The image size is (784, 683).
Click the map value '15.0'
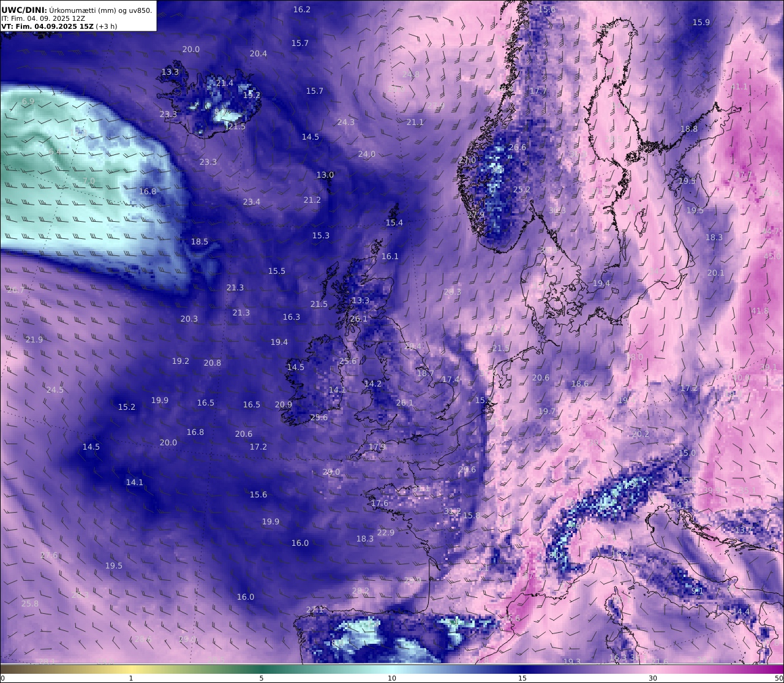coord(688,453)
